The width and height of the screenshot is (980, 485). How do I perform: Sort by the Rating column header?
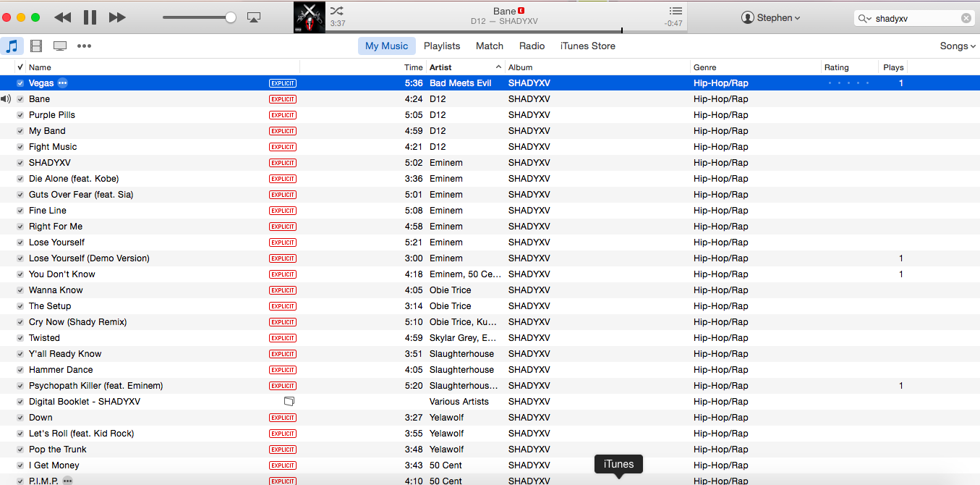(851, 67)
